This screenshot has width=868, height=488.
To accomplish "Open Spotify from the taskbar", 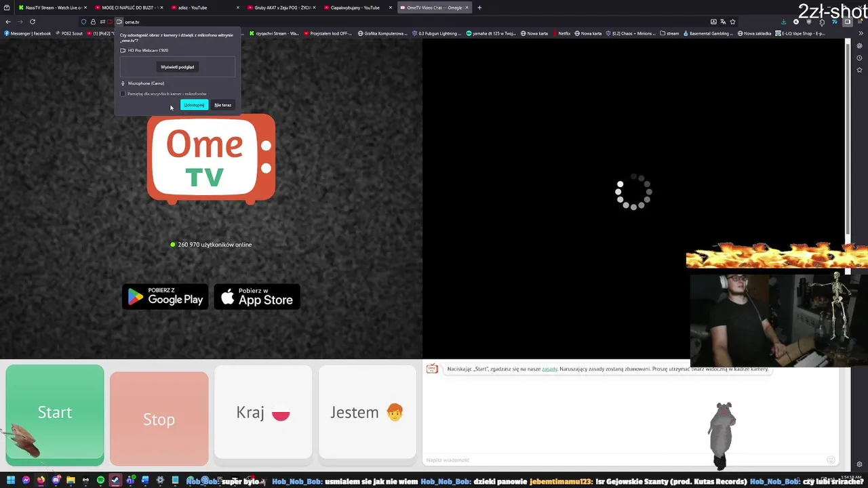I will coord(100,480).
